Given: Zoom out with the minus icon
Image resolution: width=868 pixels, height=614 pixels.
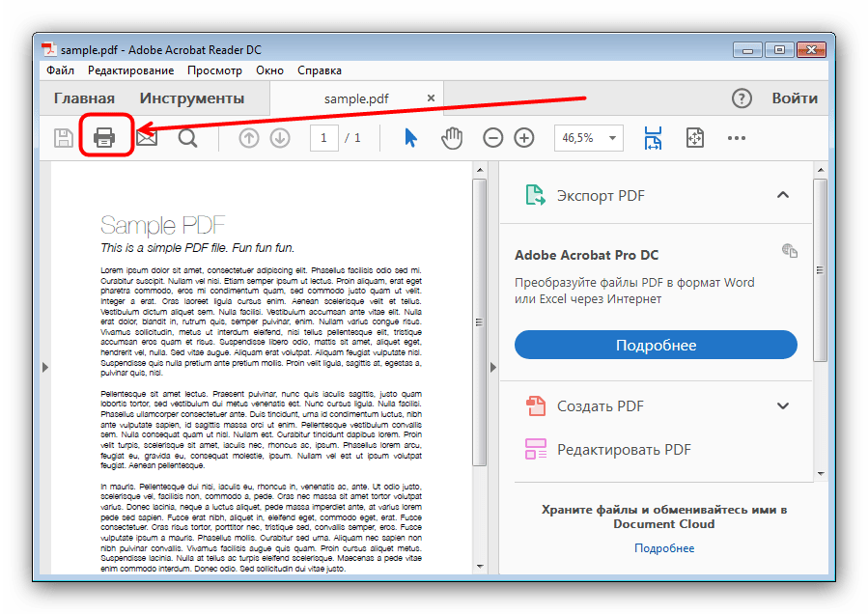Looking at the screenshot, I should [493, 138].
